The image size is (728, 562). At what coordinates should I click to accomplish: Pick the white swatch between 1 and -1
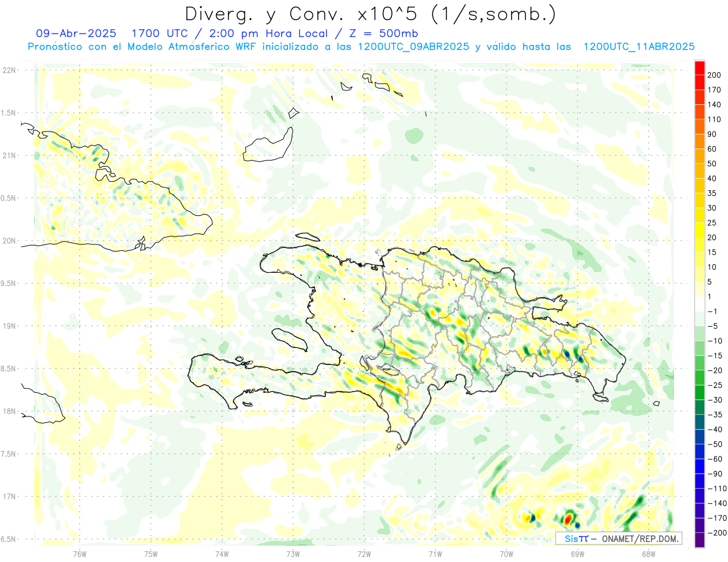pyautogui.click(x=699, y=304)
